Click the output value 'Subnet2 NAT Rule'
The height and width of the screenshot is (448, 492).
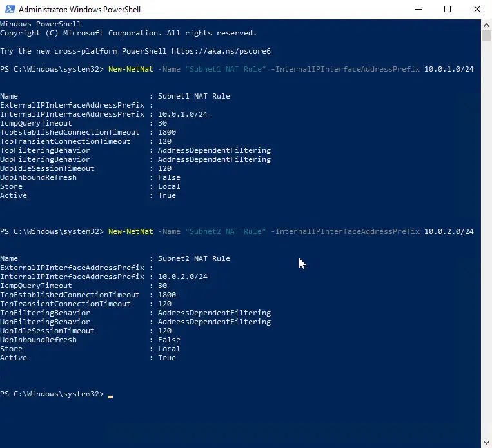[x=194, y=259]
